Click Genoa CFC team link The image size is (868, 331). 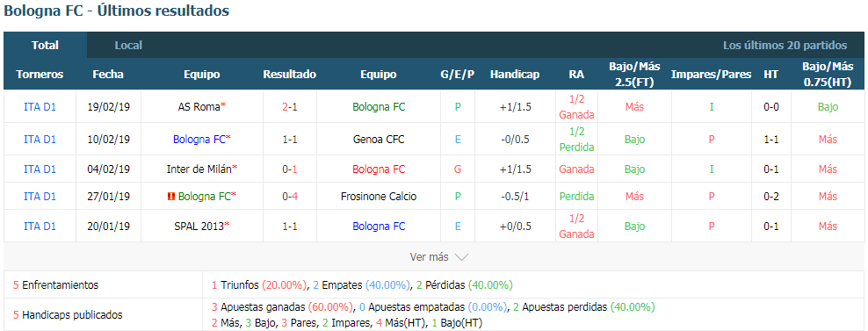coord(379,140)
